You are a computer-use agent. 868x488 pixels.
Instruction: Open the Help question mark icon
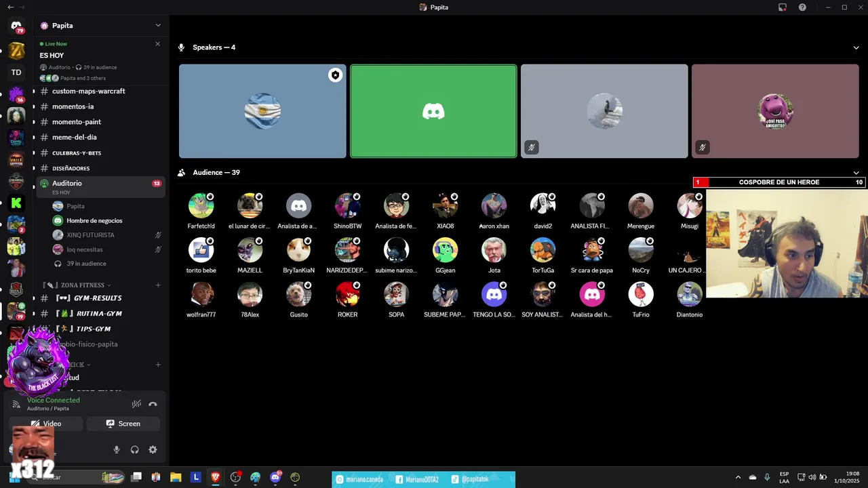[x=802, y=7]
